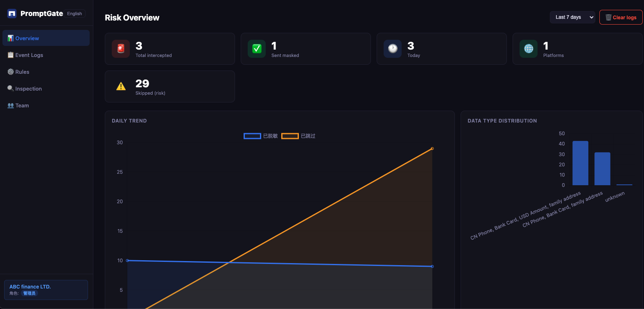Click the blue line end data point
Viewport: 644px width, 309px height.
(432, 266)
